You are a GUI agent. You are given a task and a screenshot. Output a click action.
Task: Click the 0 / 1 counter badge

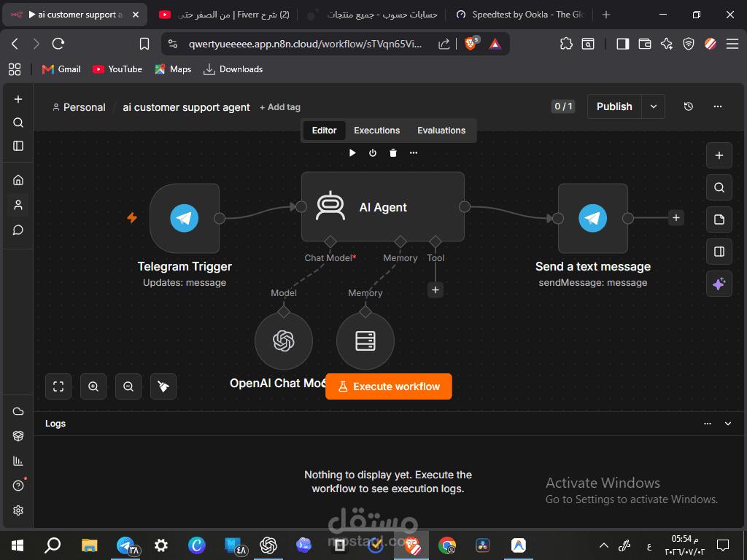[x=563, y=106]
